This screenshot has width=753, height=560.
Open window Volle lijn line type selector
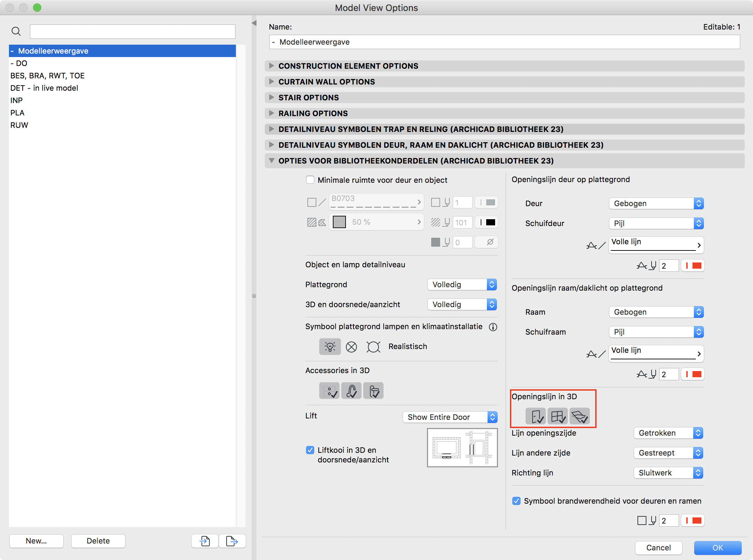(x=656, y=354)
